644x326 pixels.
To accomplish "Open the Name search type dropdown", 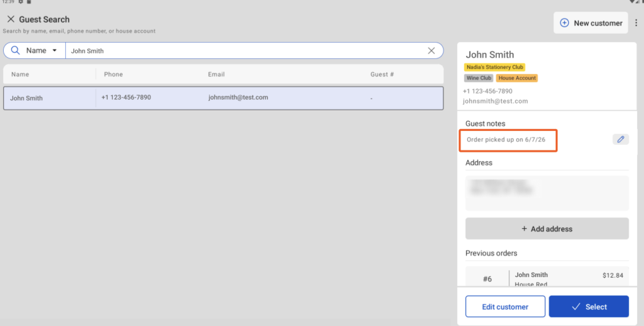I will (41, 51).
